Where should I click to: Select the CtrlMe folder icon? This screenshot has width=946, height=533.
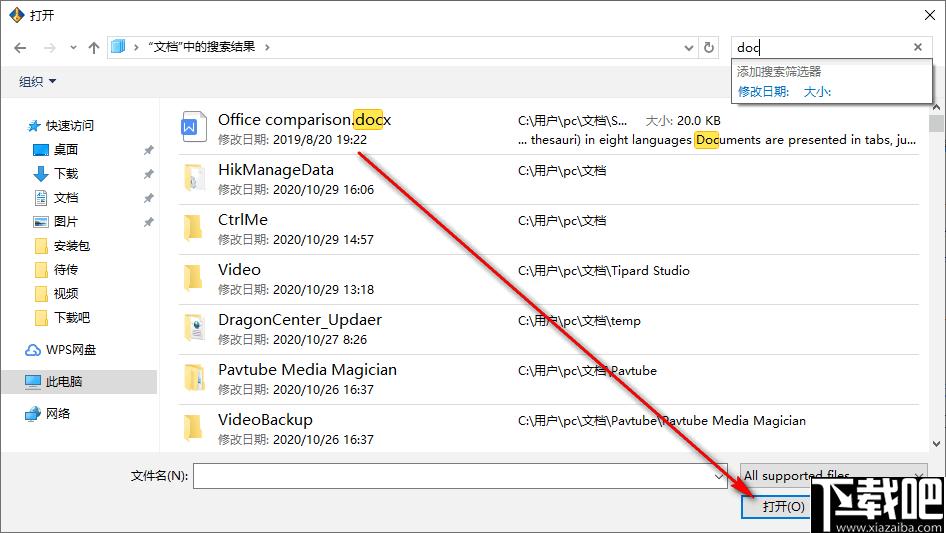(192, 228)
